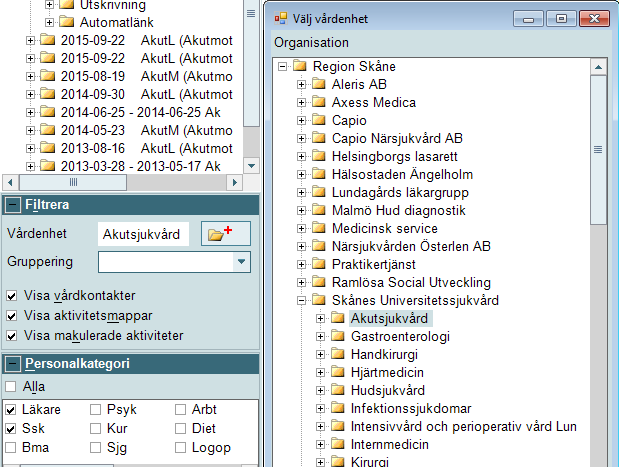Viewport: 619px width, 467px height.
Task: Check the Alla personnel checkbox
Action: point(11,386)
